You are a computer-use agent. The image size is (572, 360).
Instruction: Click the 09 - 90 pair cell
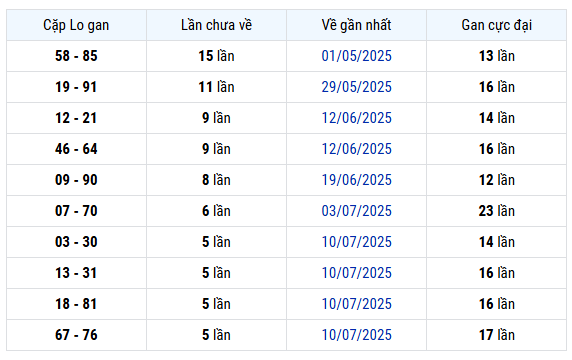(x=76, y=180)
